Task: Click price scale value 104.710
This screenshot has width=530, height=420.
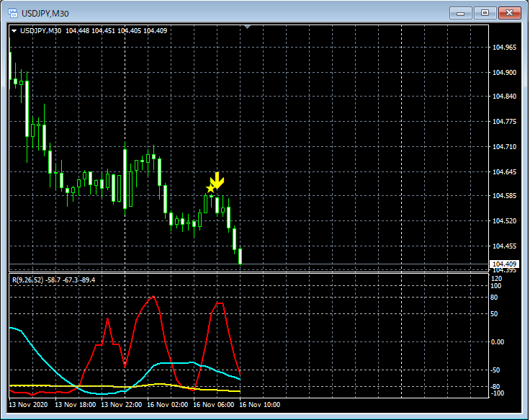Action: click(504, 147)
